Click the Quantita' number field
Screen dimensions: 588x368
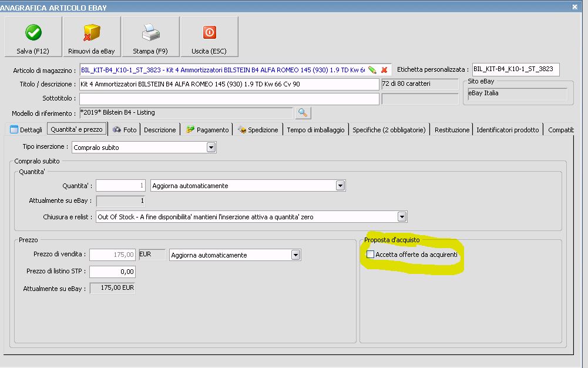120,186
